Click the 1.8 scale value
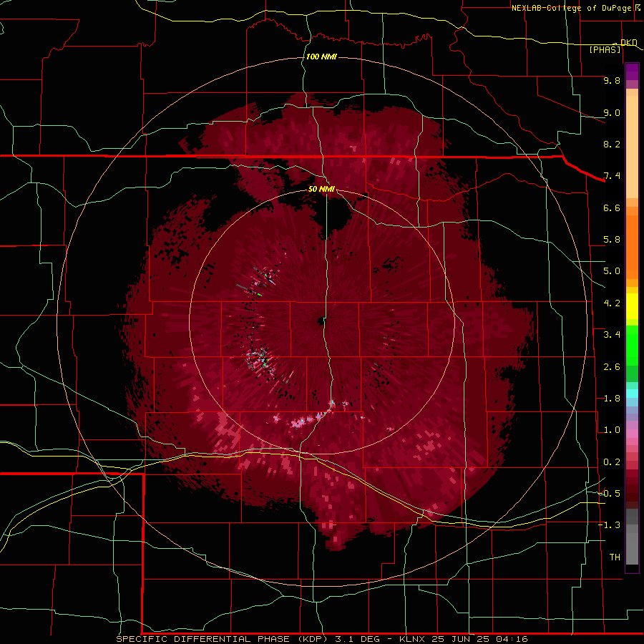This screenshot has height=644, width=644. click(612, 399)
